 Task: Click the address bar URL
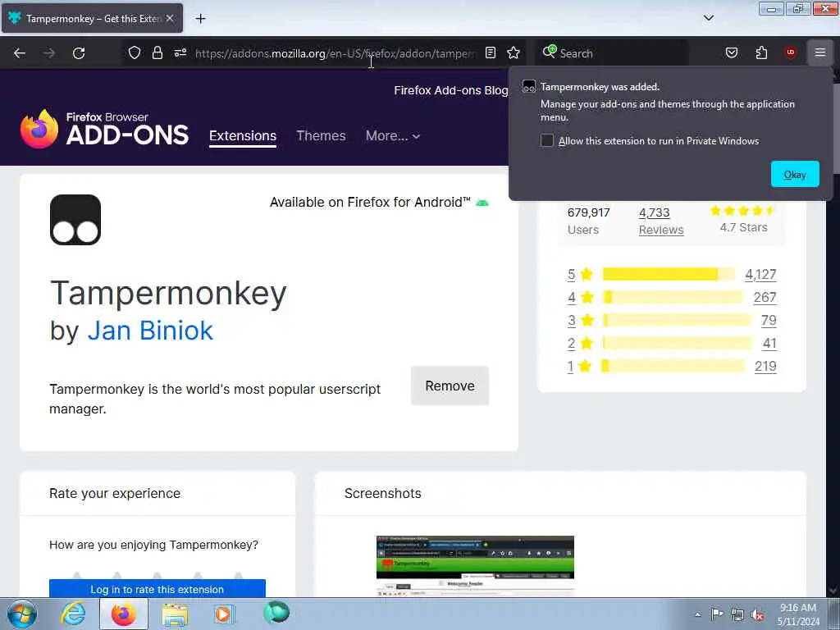point(336,53)
